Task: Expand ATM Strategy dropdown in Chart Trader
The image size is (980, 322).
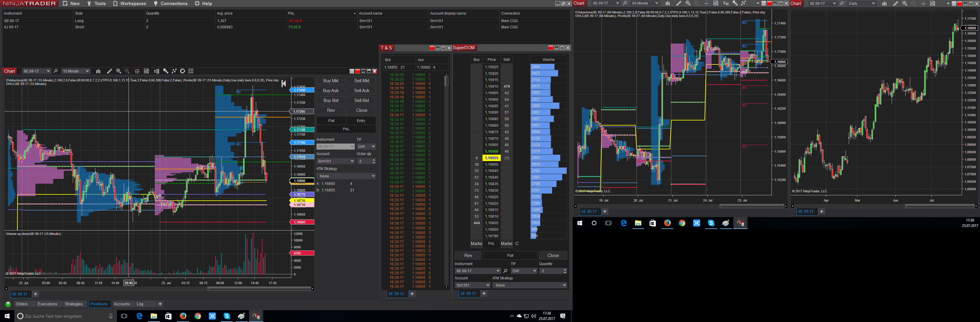Action: click(x=346, y=176)
